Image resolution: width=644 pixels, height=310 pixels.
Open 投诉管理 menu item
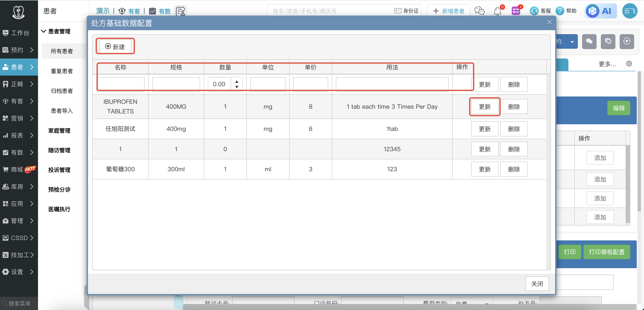click(59, 170)
